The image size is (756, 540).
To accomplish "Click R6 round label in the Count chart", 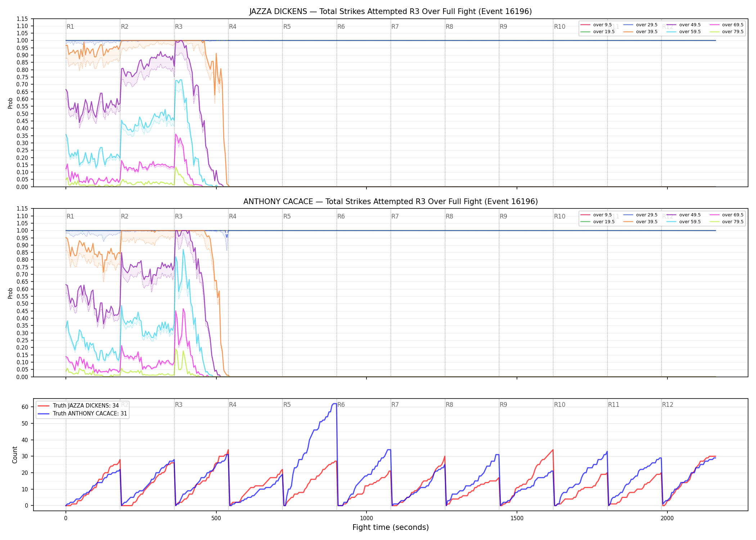I will coord(341,405).
